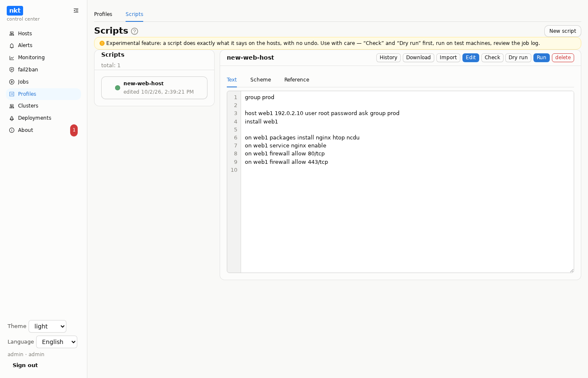Click the Jobs play-circle icon

pos(12,82)
